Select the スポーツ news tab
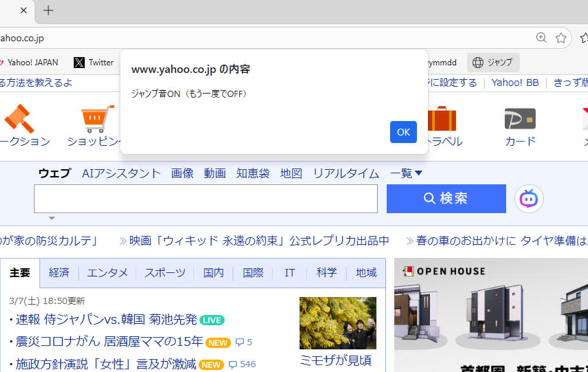The height and width of the screenshot is (372, 588). [165, 273]
